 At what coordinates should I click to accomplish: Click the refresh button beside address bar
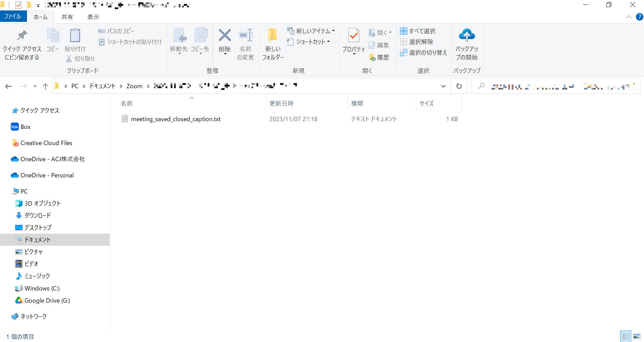coord(459,86)
